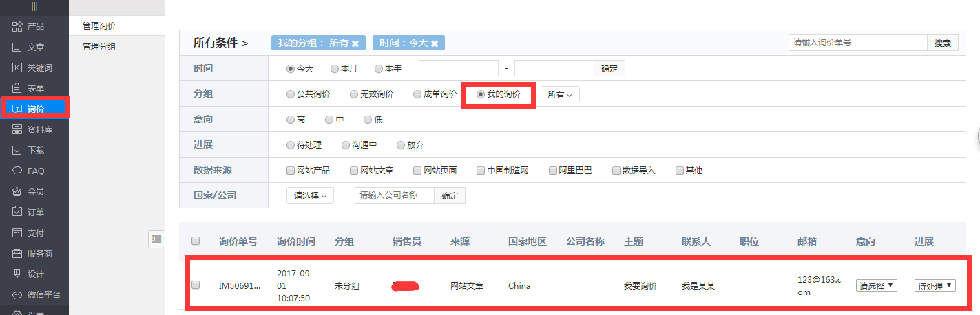Open the 下载 (Downloads) sidebar icon
Image resolution: width=980 pixels, height=315 pixels.
(x=18, y=150)
